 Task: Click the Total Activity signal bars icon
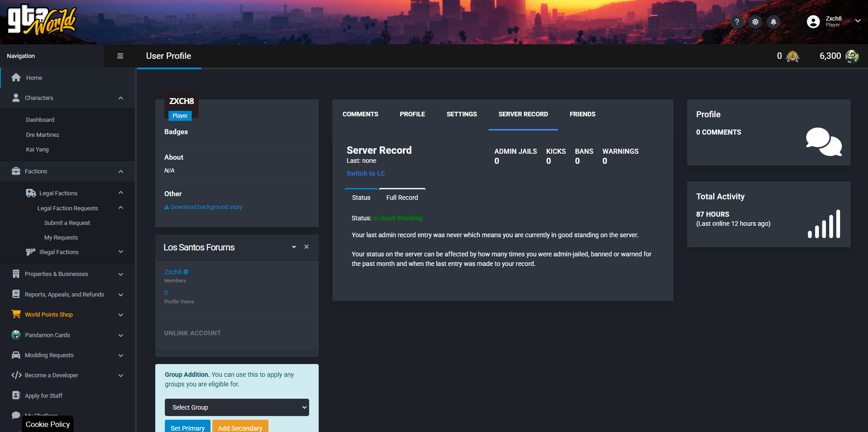824,224
